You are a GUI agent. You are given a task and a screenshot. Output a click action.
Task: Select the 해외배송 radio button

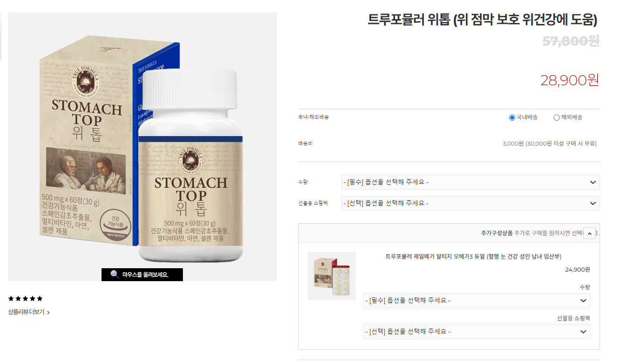point(556,117)
